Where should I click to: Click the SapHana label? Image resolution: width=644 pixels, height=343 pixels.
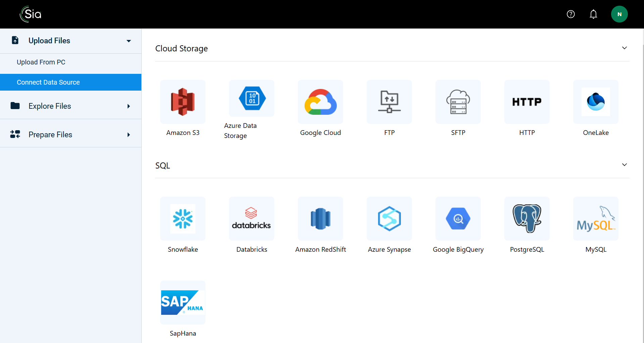click(x=183, y=333)
